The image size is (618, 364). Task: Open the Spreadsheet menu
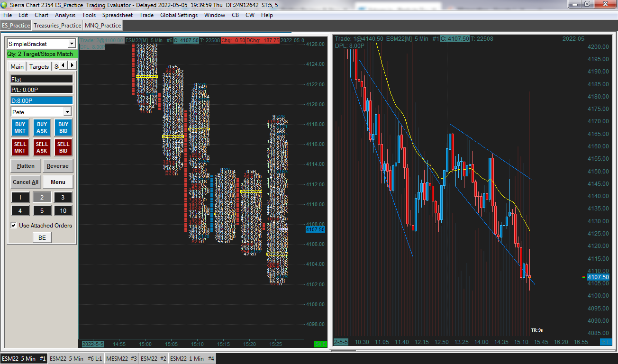[x=118, y=15]
